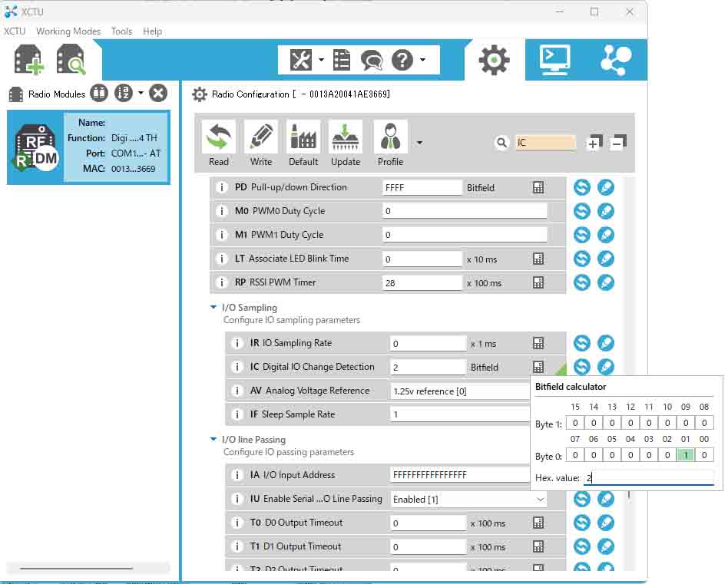Write the M0 PWM0 Duty Cycle setting
Viewport: 728px width, 584px height.
click(606, 211)
